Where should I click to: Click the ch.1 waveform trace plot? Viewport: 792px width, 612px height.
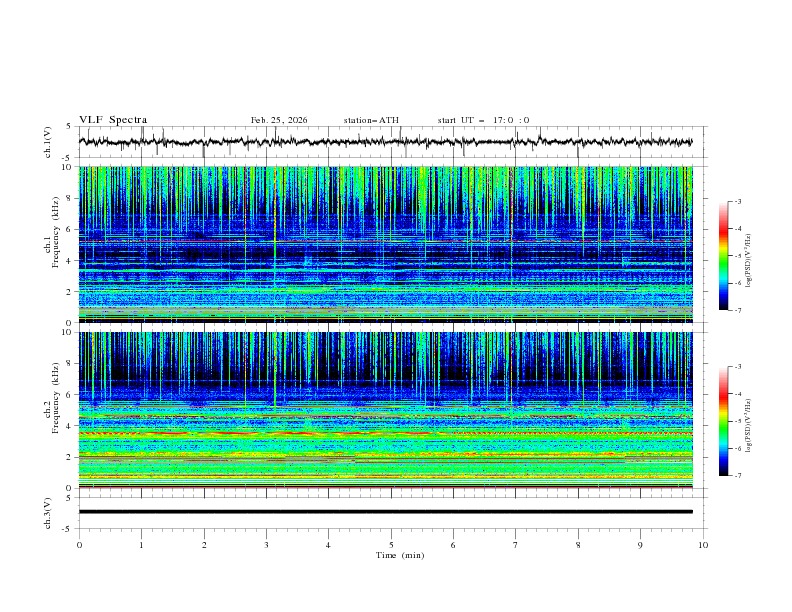[385, 142]
